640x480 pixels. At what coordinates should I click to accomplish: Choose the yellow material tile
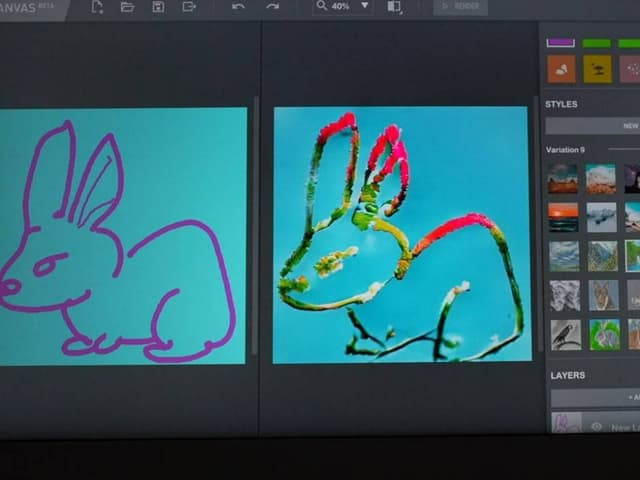pos(597,69)
